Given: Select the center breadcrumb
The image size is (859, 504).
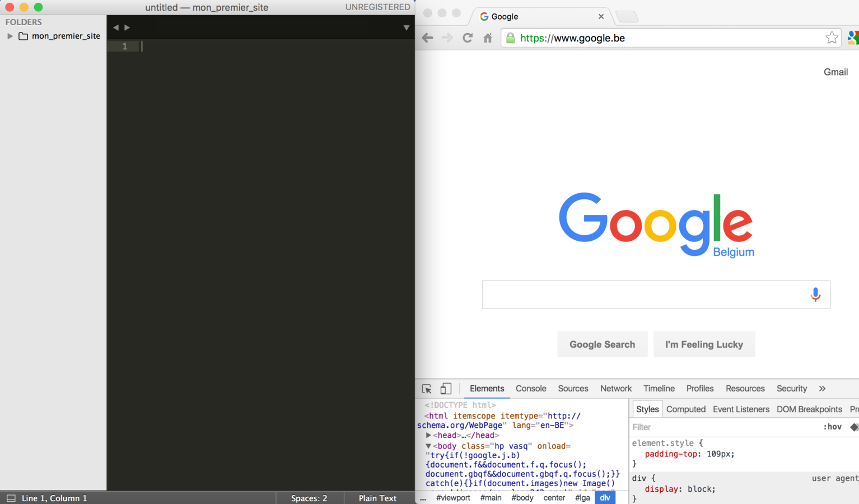Looking at the screenshot, I should (x=554, y=498).
